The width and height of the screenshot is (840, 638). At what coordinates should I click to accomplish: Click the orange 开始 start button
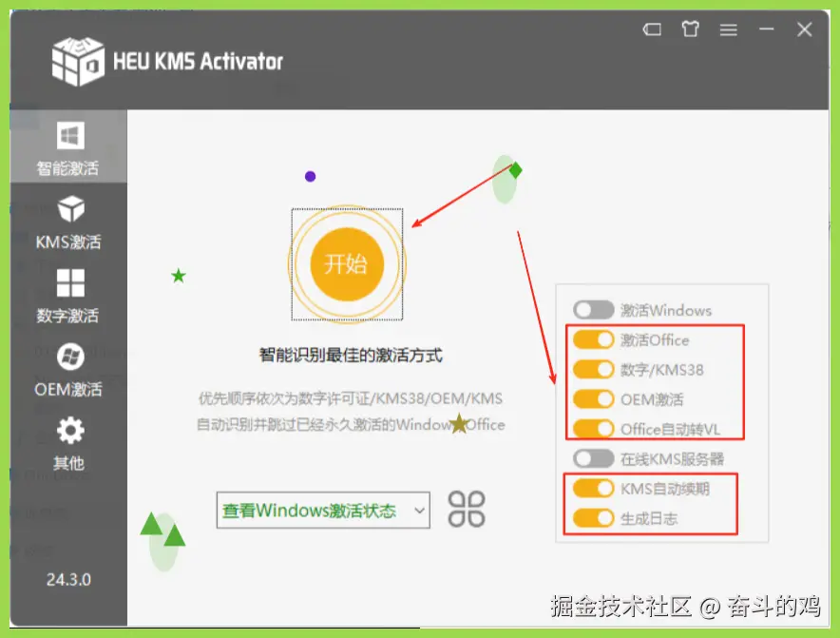point(347,264)
